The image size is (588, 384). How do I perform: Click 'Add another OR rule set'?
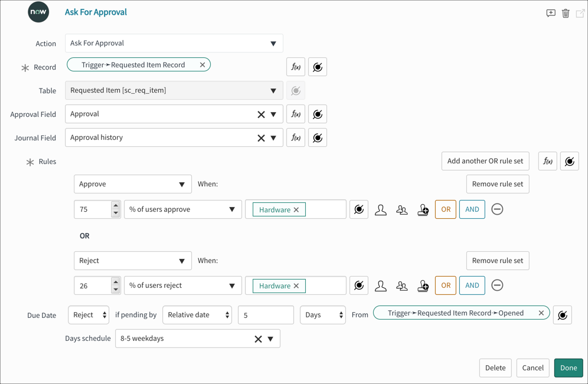pos(485,161)
